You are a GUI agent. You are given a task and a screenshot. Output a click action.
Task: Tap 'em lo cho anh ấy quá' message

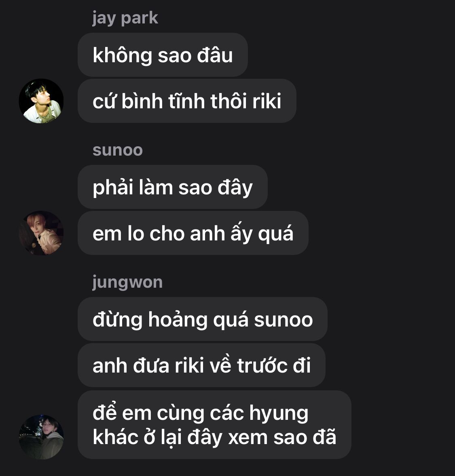[193, 233]
